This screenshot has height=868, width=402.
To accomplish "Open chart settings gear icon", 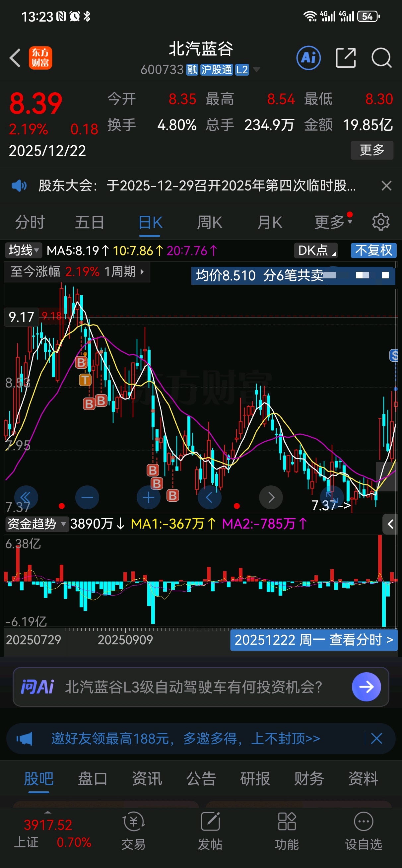I will click(381, 222).
